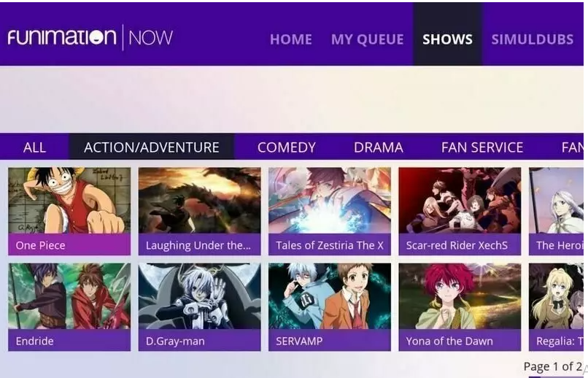Open the partially visible Regalia show tile
Screen dimensions: 588x378
(556, 307)
